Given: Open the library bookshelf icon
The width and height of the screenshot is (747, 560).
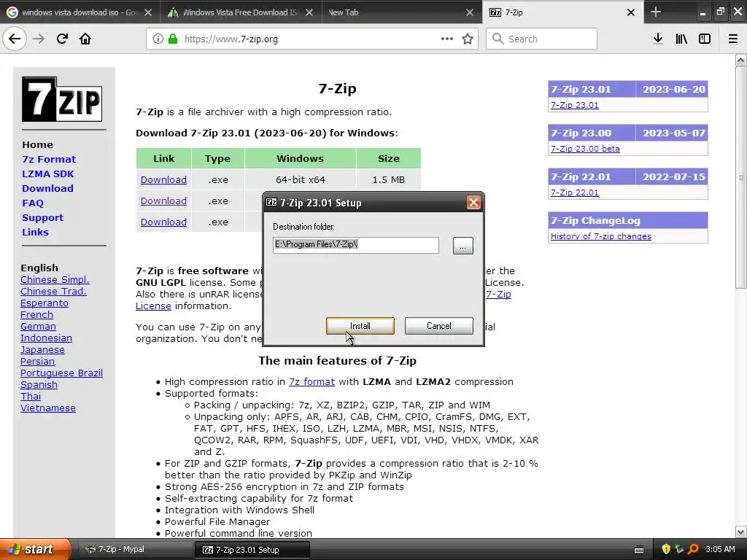Looking at the screenshot, I should coord(681,39).
